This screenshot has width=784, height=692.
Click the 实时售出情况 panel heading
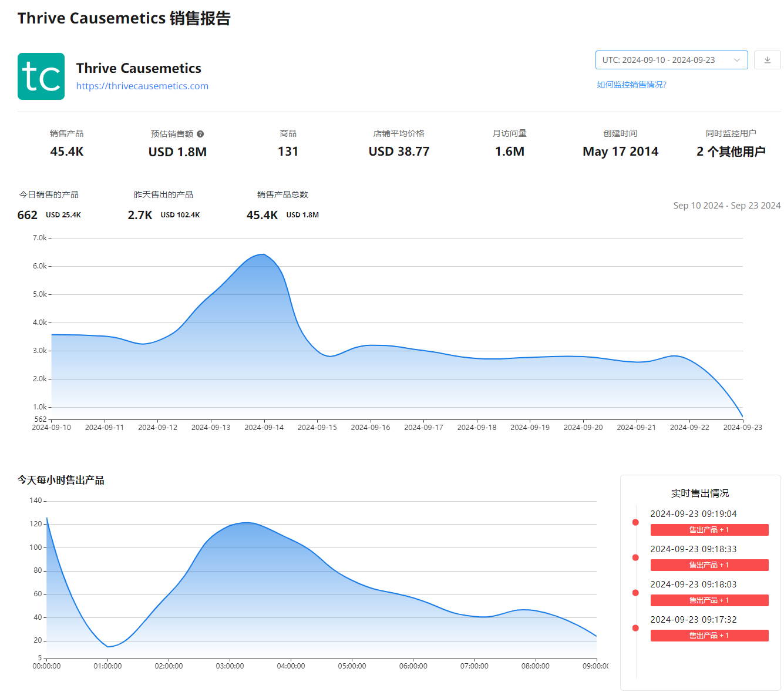[x=700, y=493]
